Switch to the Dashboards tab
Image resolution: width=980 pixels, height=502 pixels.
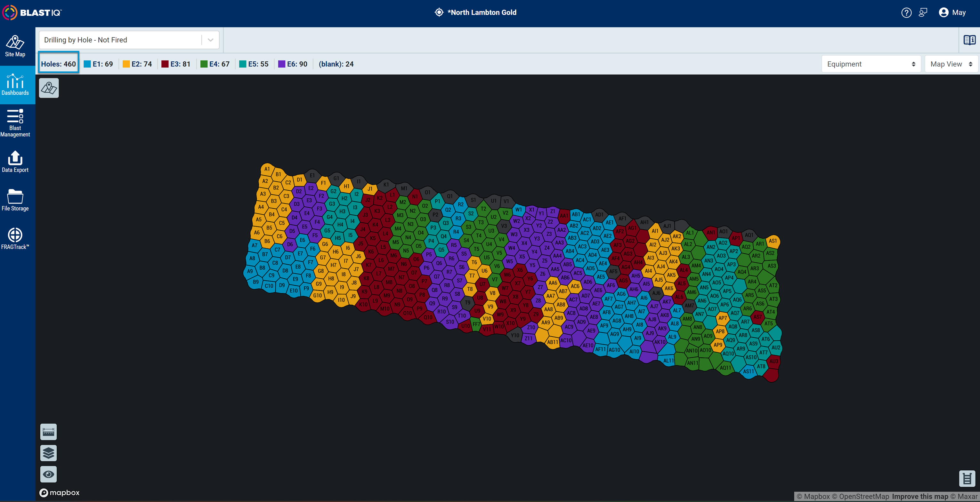15,84
